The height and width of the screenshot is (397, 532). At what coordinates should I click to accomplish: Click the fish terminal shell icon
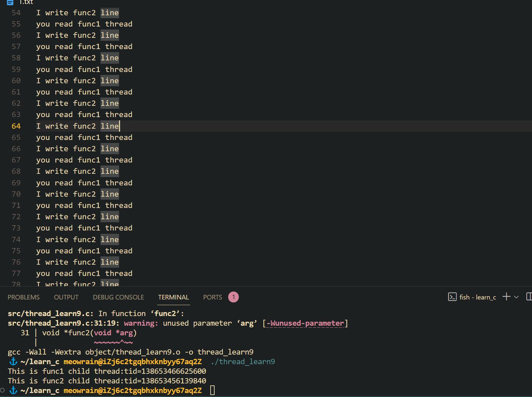(x=452, y=297)
